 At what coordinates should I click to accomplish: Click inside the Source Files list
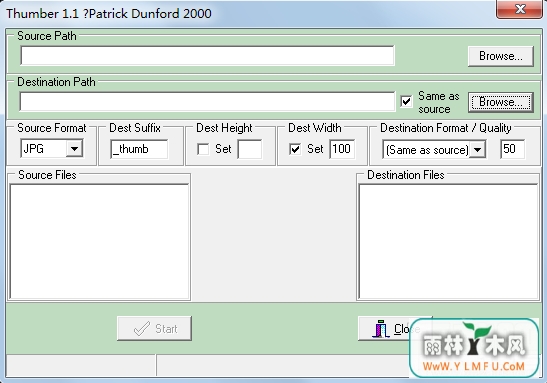click(99, 242)
